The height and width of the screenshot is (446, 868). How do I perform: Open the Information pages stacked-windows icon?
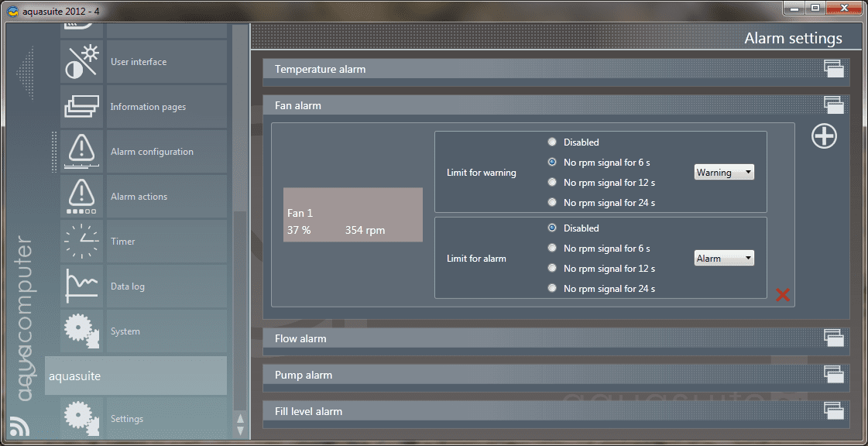(x=81, y=106)
